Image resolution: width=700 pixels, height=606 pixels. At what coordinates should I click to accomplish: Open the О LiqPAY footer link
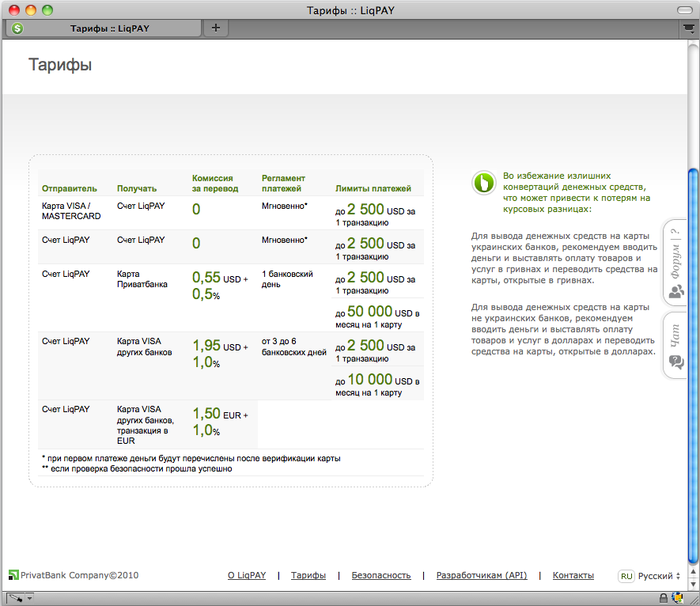pos(247,576)
